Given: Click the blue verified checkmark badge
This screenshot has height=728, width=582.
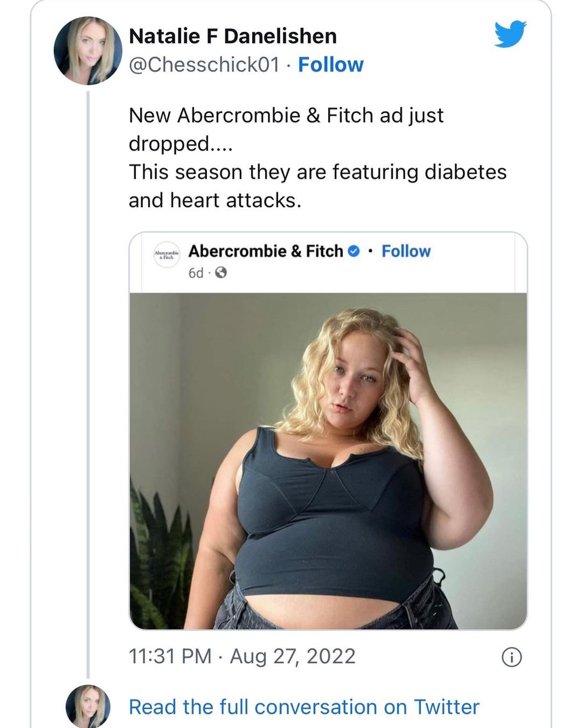Looking at the screenshot, I should point(354,251).
